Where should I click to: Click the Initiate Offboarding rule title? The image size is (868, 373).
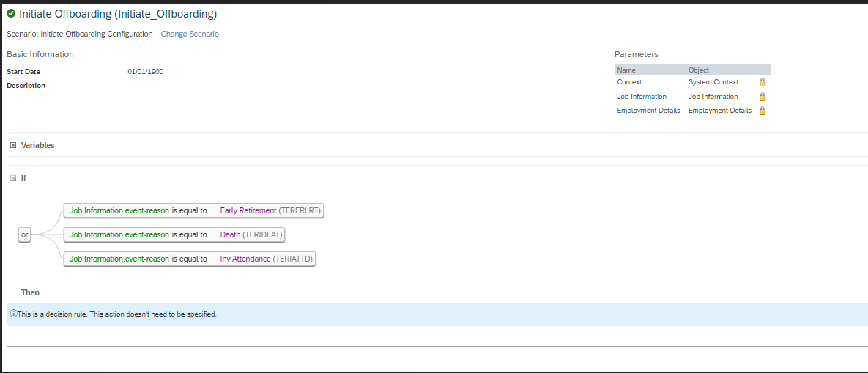tap(118, 14)
